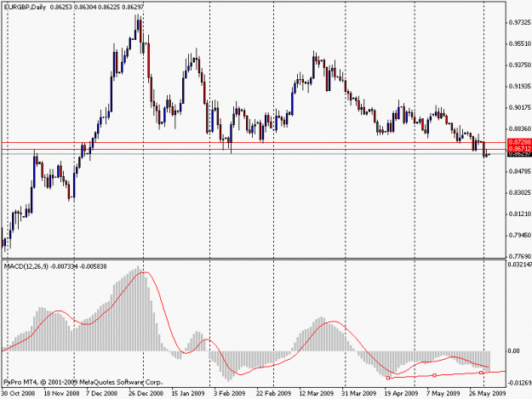Select the rightmost MACD trendline anchor point
This screenshot has height=399, width=532.
tap(481, 373)
